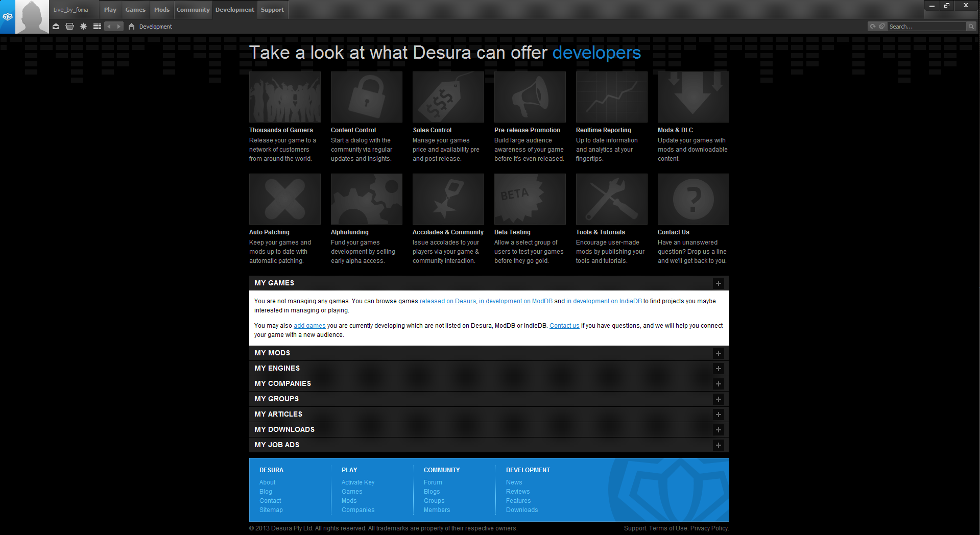Open Downloads link in footer Development column
The image size is (980, 535).
point(522,510)
